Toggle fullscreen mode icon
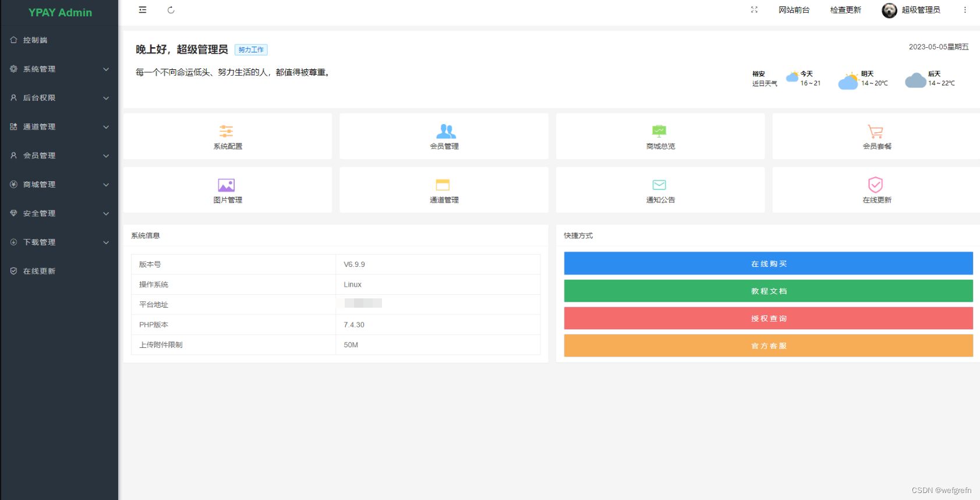Screen dimensions: 980x500 click(x=754, y=10)
